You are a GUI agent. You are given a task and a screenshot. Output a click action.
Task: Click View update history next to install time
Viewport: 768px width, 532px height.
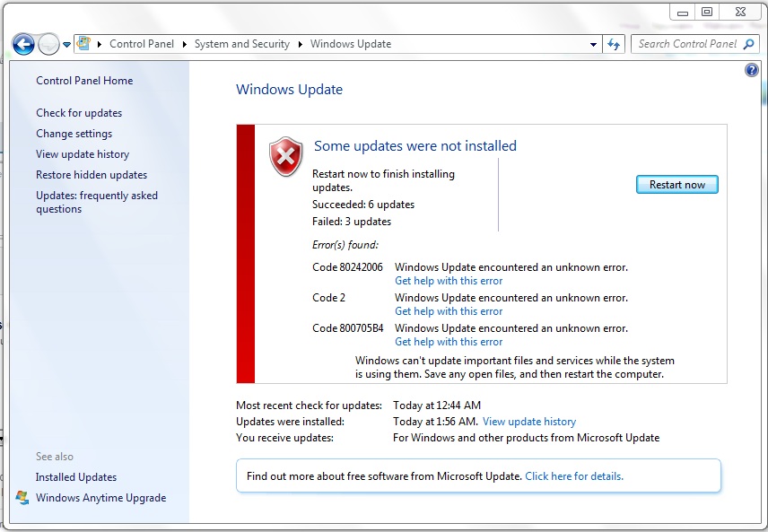[529, 422]
